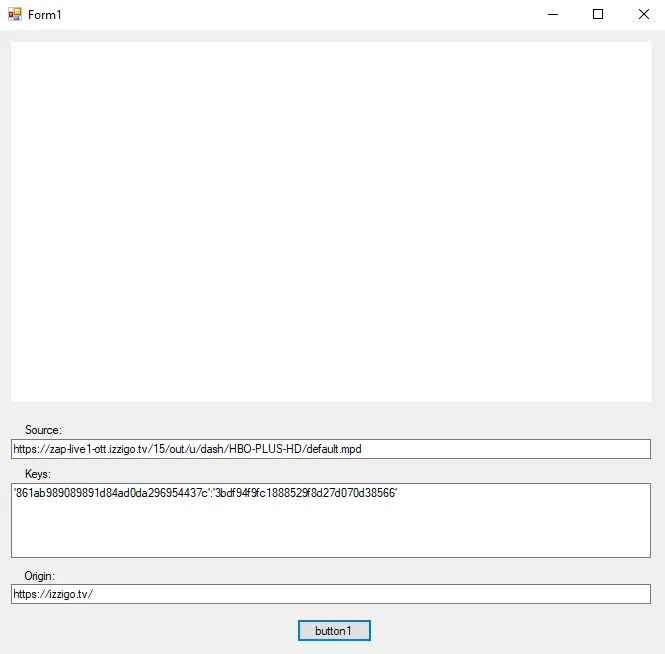This screenshot has height=654, width=665.
Task: Maximize the Form1 window
Action: [598, 14]
